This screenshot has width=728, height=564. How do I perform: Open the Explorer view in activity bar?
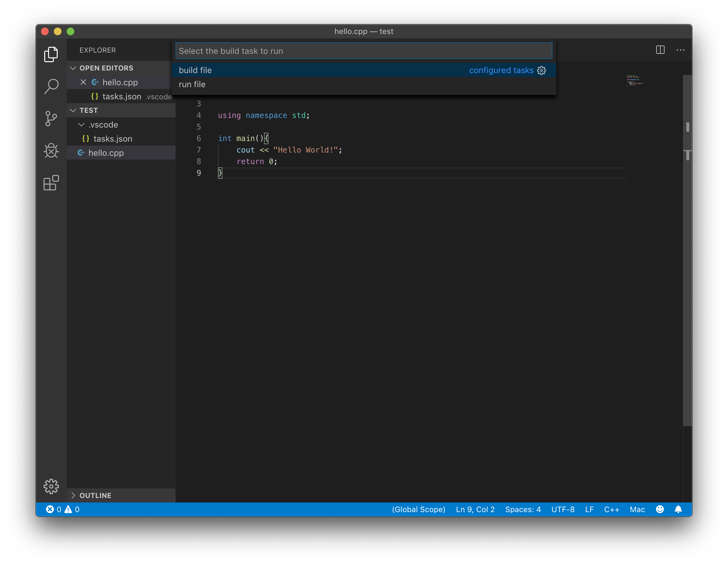tap(51, 54)
